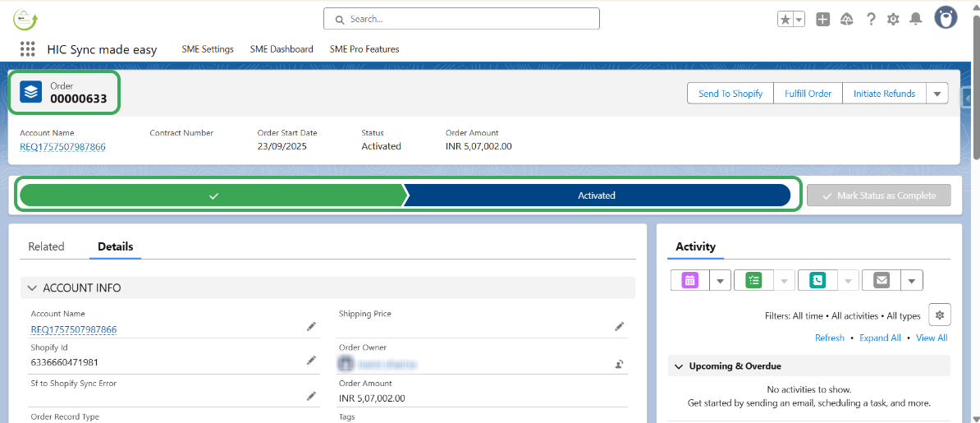This screenshot has width=980, height=423.
Task: Open Account Name link in Account Info
Action: (74, 329)
